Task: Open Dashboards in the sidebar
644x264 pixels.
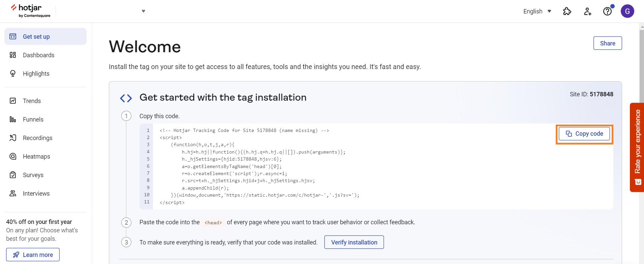Action: pyautogui.click(x=45, y=55)
